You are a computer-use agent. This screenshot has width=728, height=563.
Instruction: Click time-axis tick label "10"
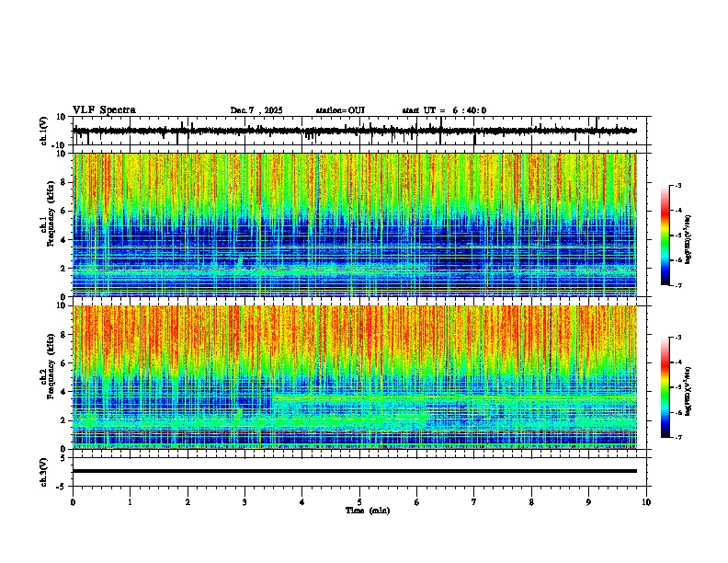pyautogui.click(x=646, y=502)
